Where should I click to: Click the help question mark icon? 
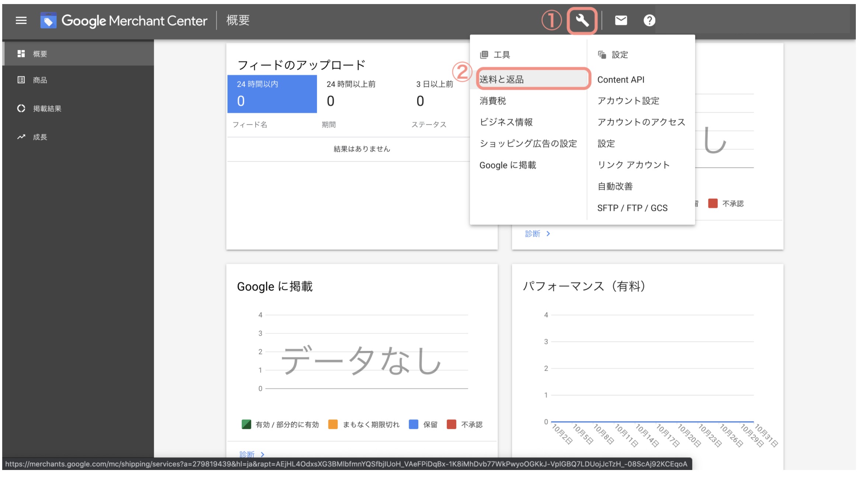(649, 20)
